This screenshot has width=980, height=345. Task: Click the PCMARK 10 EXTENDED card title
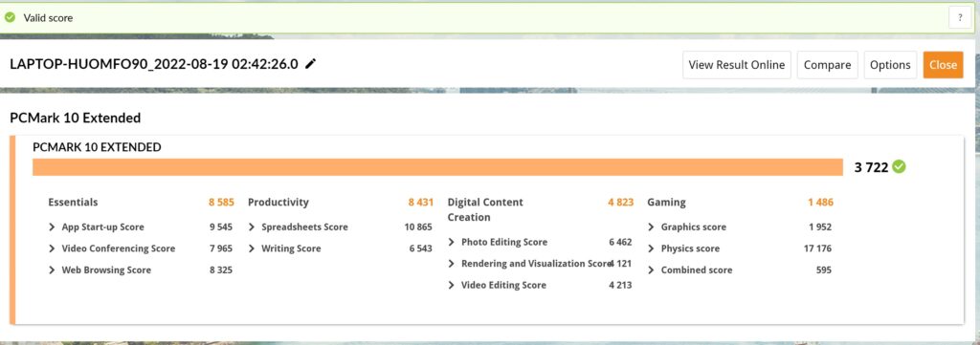(97, 147)
